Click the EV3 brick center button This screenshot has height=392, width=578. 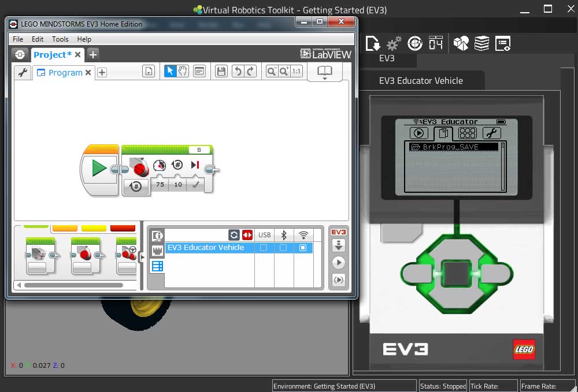[x=457, y=274]
